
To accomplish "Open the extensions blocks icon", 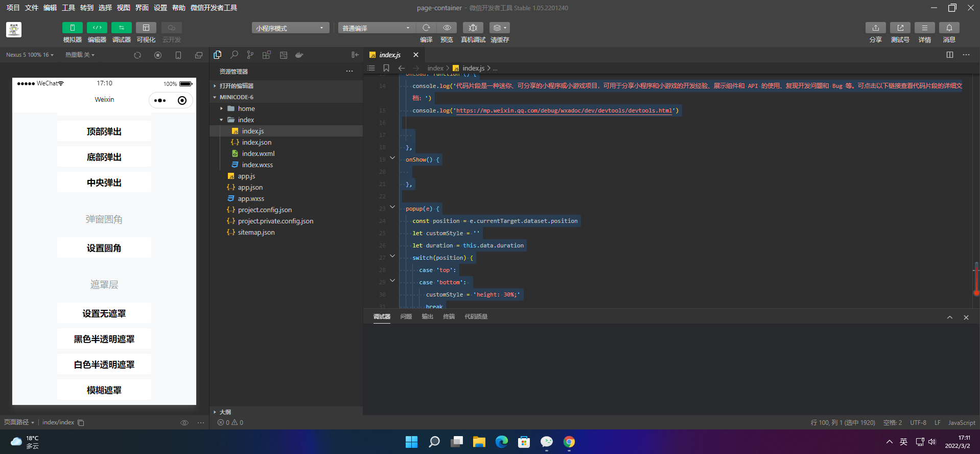I will [x=267, y=55].
